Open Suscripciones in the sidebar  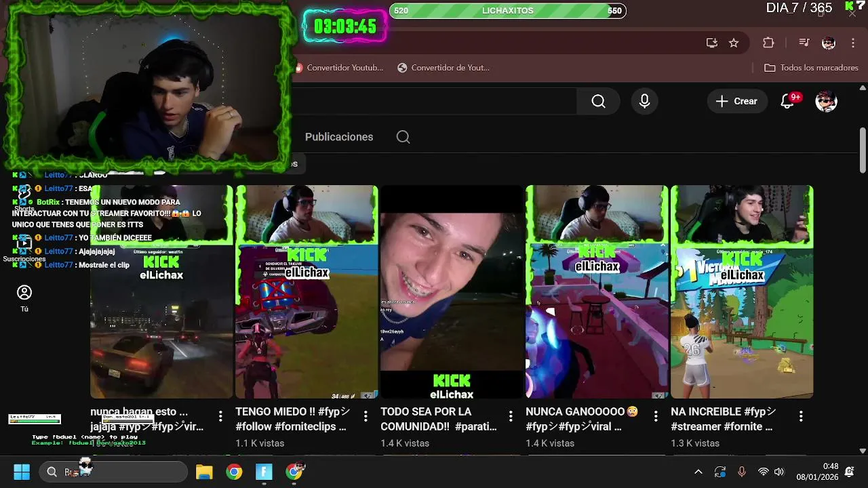(24, 248)
